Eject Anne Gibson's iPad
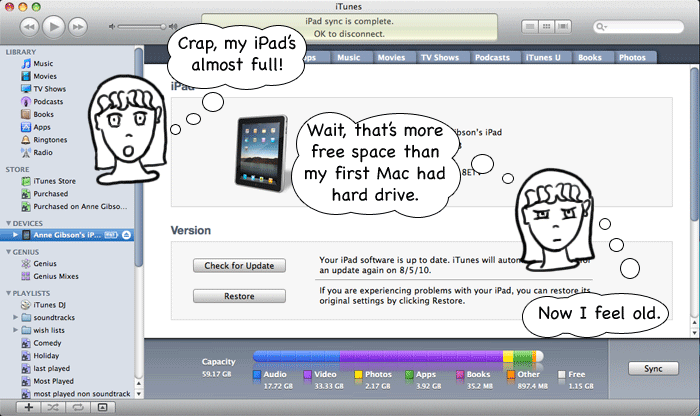 tap(126, 235)
